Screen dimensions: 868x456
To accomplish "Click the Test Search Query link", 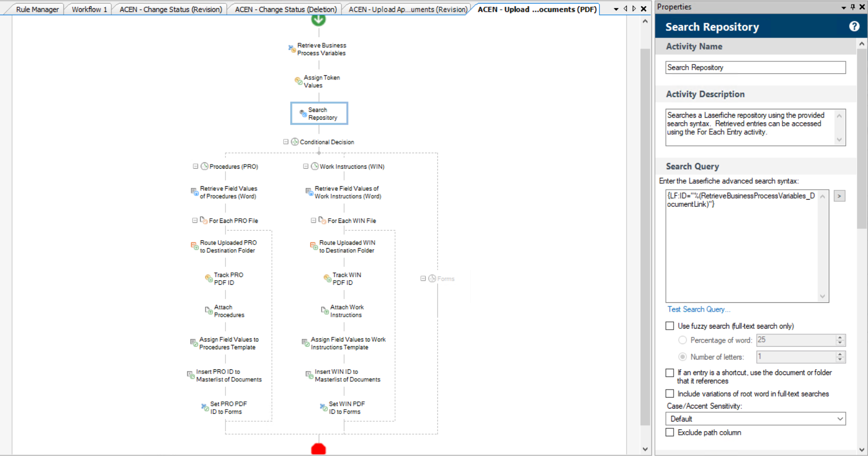I will (x=699, y=309).
